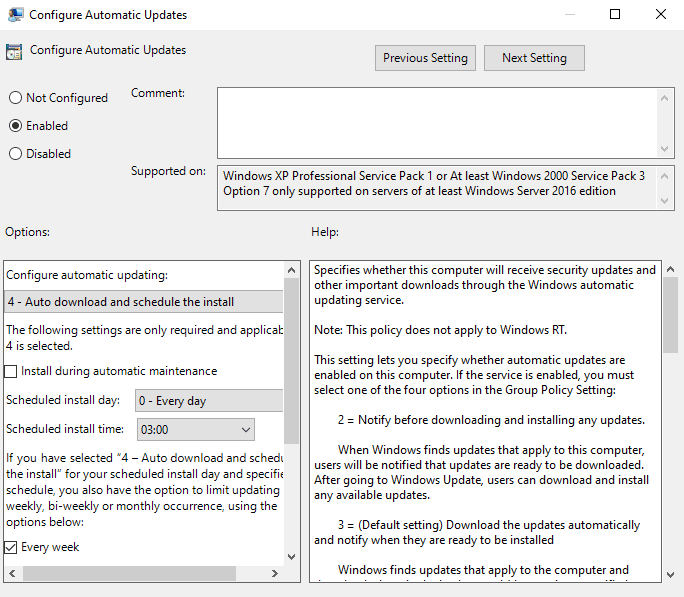
Task: Click Options pane scroll up arrow
Action: click(x=291, y=270)
